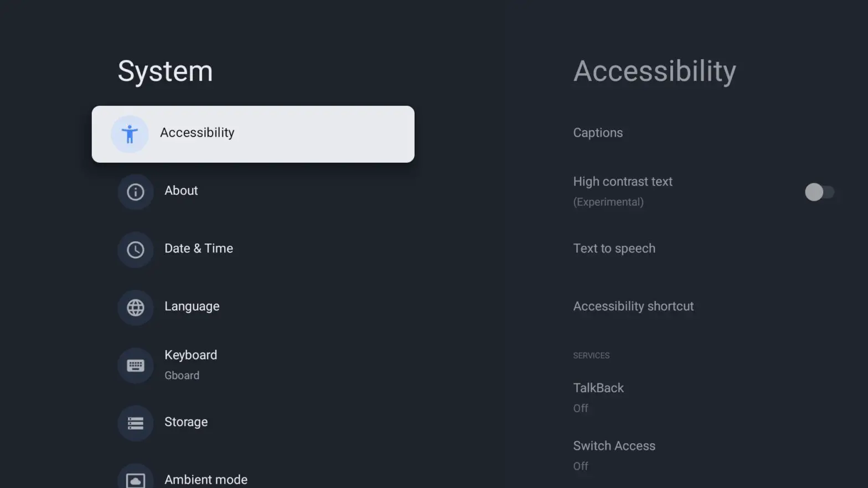The width and height of the screenshot is (868, 488).
Task: Open Captions settings
Action: coord(598,133)
